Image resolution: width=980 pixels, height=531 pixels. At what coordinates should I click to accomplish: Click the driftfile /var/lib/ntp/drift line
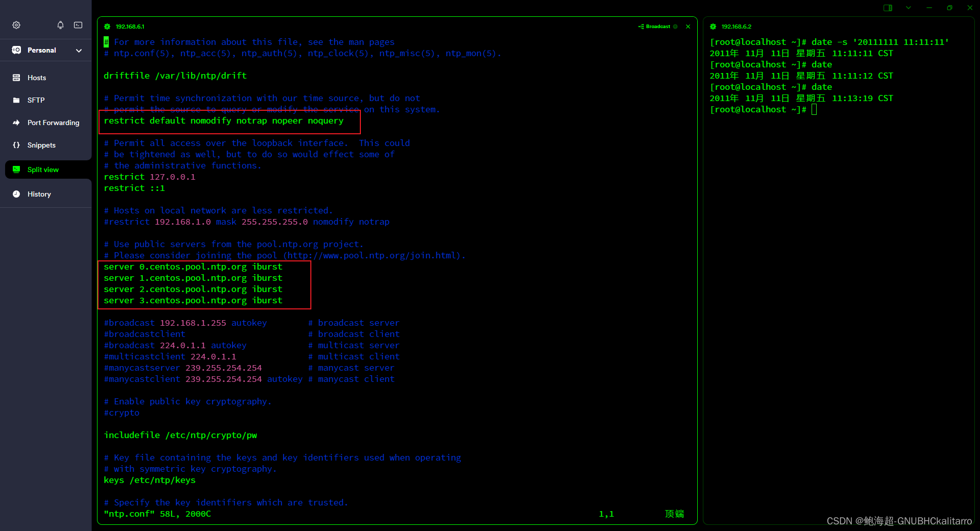pyautogui.click(x=175, y=76)
